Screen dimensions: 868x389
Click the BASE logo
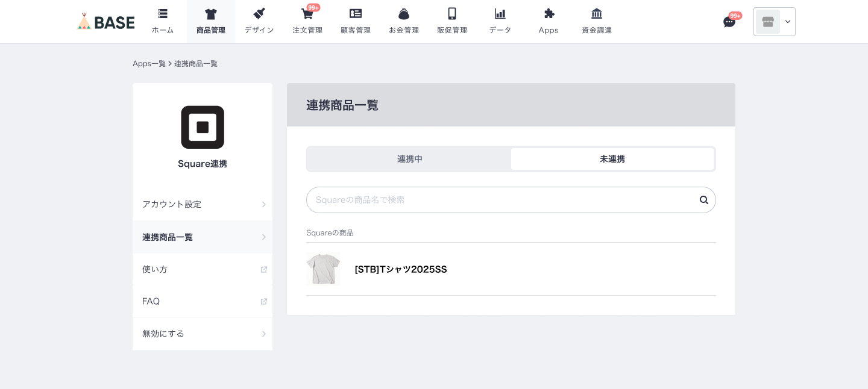(106, 22)
